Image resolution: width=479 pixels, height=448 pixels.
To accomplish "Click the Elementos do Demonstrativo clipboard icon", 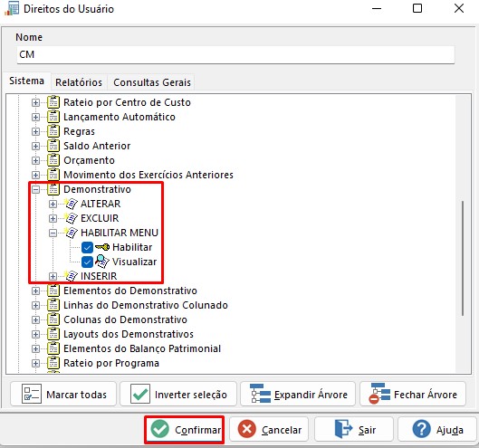I will click(x=53, y=291).
